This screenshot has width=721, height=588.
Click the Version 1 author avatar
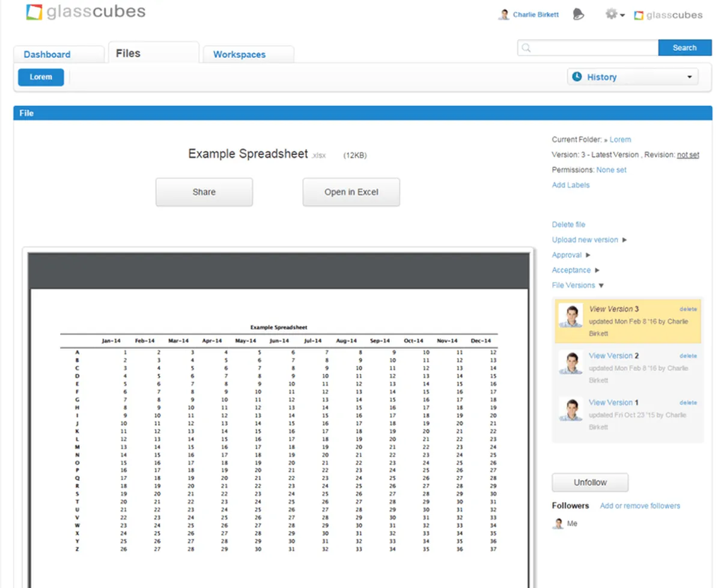click(570, 409)
